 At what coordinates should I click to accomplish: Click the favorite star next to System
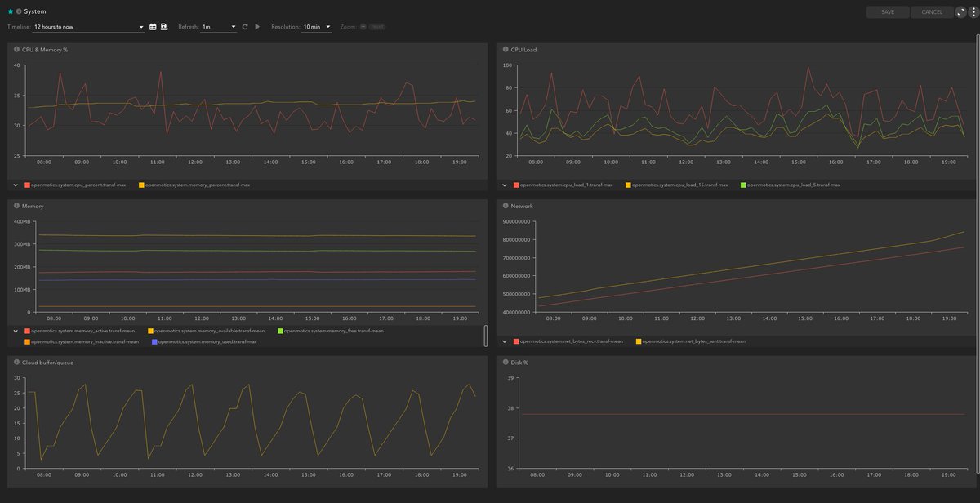point(11,11)
